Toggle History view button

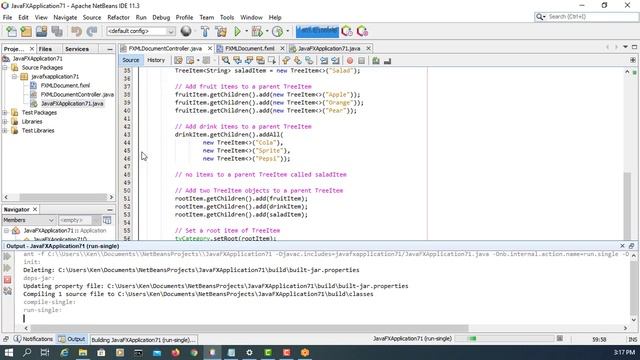[x=156, y=60]
